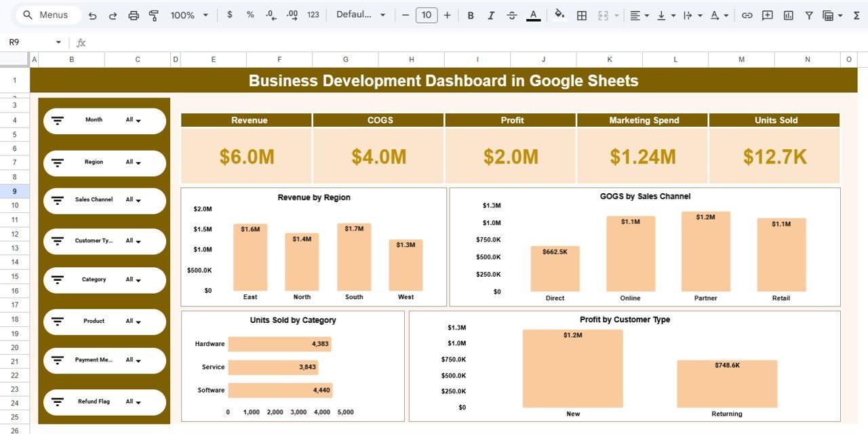Viewport: 868px width, 434px height.
Task: Toggle italic formatting
Action: coord(491,14)
